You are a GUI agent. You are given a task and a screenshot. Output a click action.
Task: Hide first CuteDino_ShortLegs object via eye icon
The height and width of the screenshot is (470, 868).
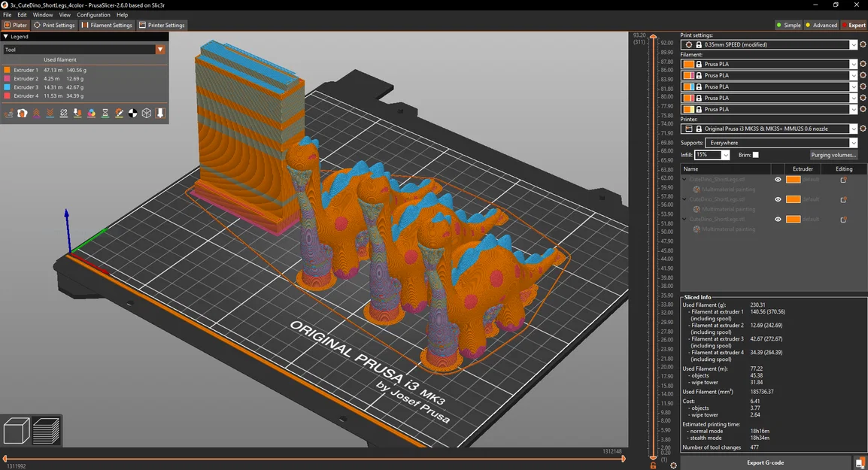[778, 180]
